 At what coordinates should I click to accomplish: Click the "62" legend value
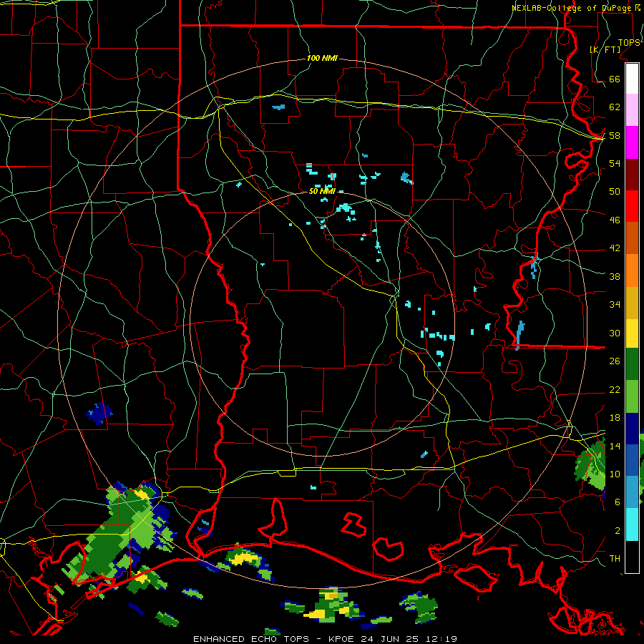[x=615, y=107]
